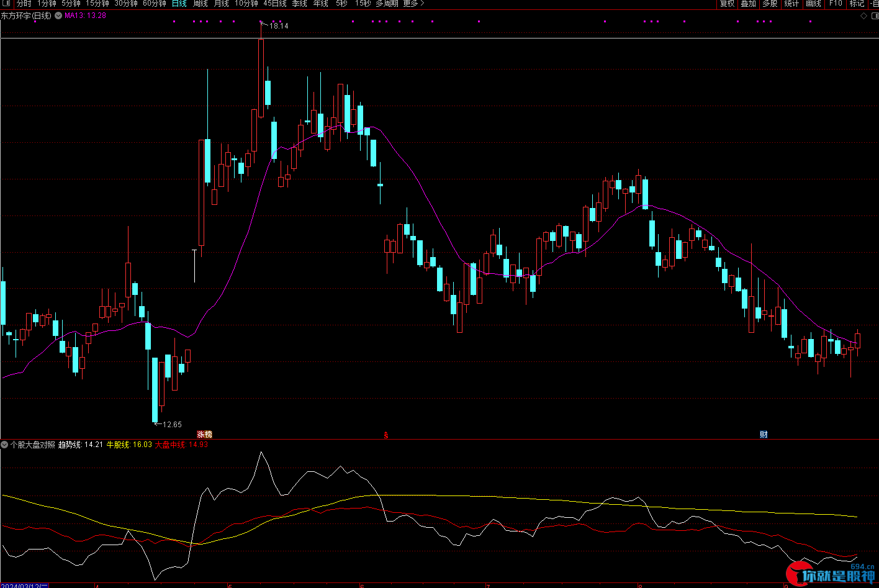Select the 5秒 period tab
Viewport: 879px width, 588px height.
[342, 3]
